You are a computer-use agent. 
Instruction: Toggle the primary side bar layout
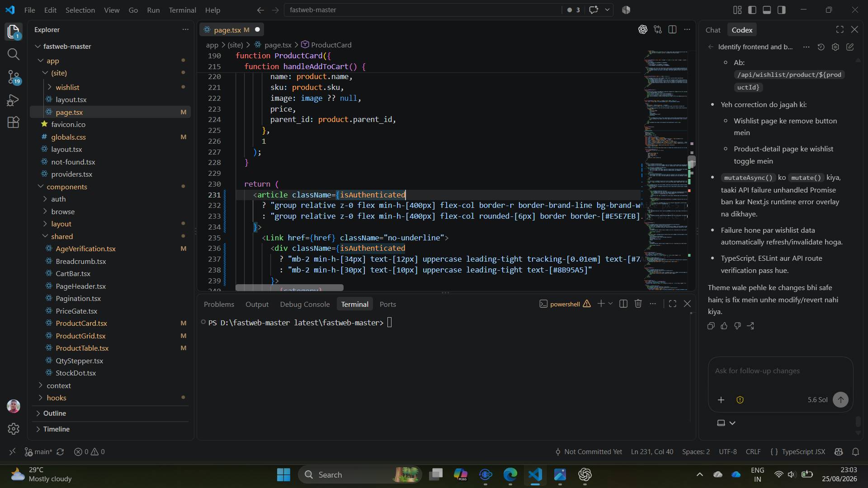point(752,10)
